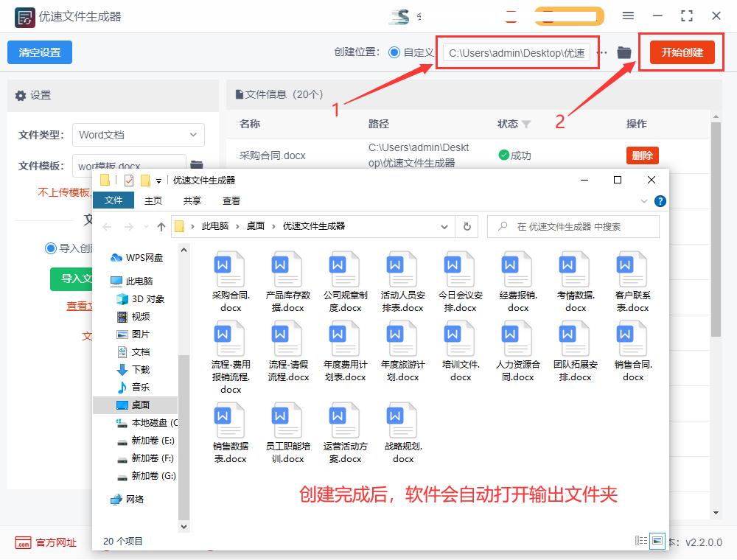Select the 自定义 location radio button

point(394,52)
